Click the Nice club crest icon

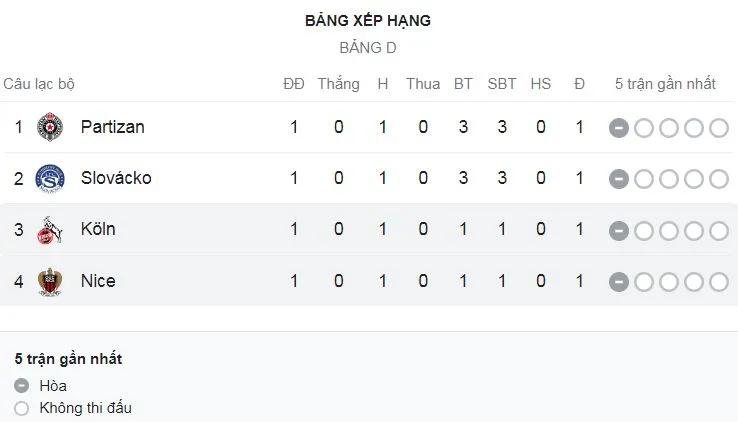48,281
